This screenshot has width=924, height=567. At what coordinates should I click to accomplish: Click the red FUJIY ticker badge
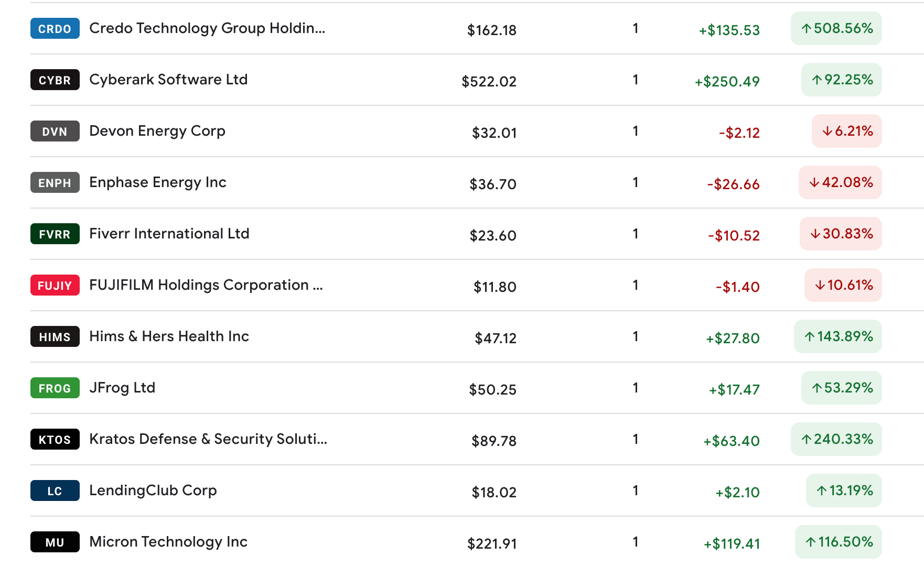point(55,286)
